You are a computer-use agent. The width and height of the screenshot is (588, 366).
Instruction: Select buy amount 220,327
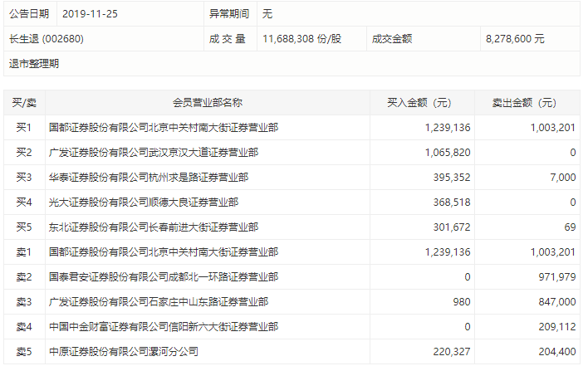coord(452,351)
